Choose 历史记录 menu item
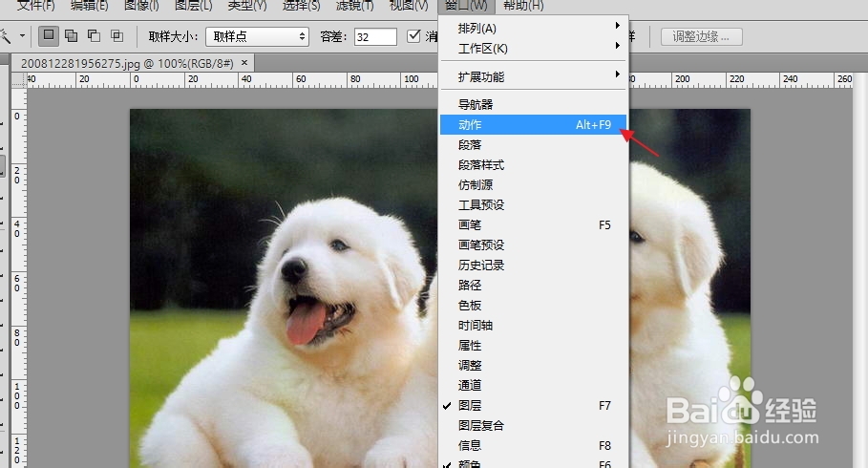The image size is (868, 468). [533, 265]
